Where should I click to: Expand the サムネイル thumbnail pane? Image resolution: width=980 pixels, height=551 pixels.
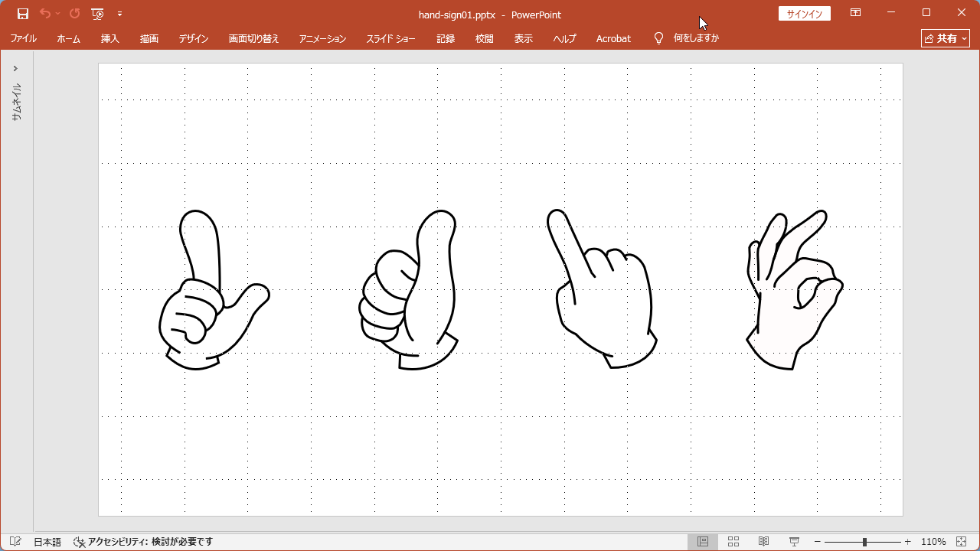click(x=15, y=69)
